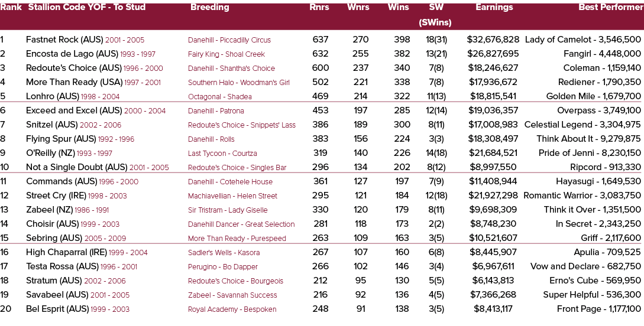644x326 pixels.
Task: Click breeding Redoute's Choice - Snippets' Lass
Action: [241, 125]
